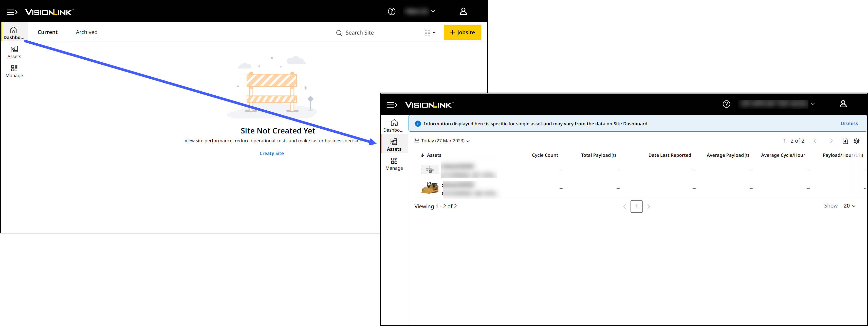This screenshot has height=326, width=868.
Task: Open user profile icon in front window
Action: click(x=843, y=104)
